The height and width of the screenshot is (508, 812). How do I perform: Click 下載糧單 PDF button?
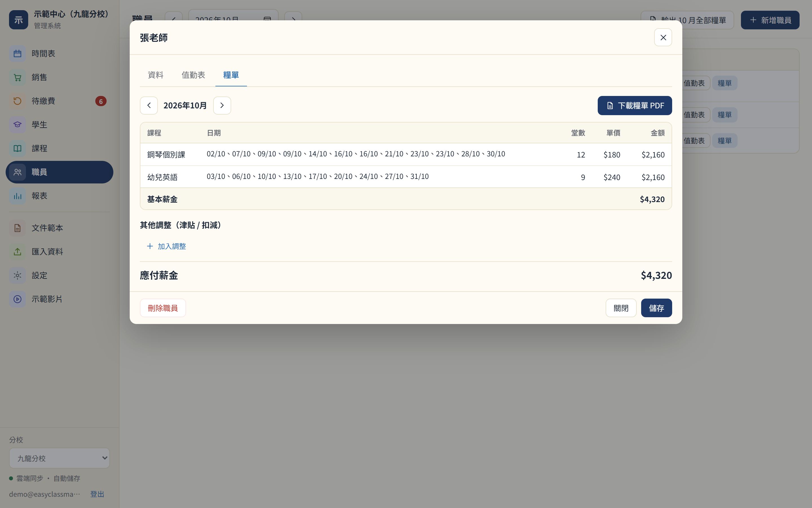pyautogui.click(x=634, y=106)
